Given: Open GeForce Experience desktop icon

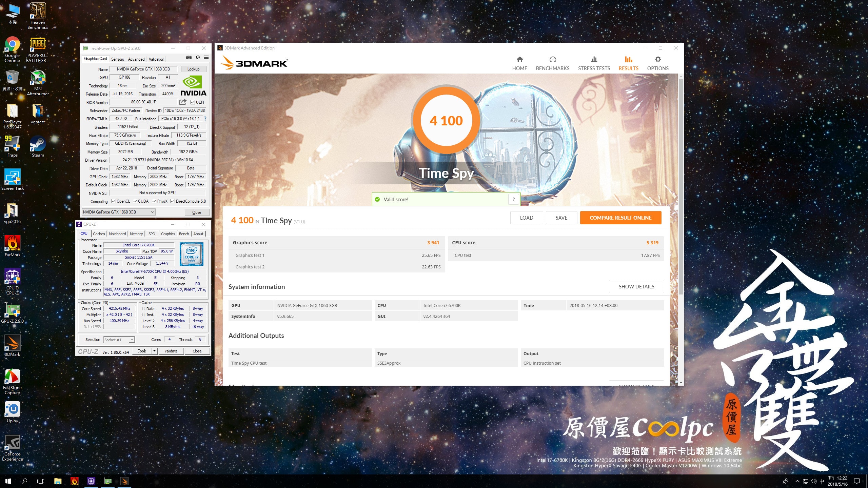Looking at the screenshot, I should coord(13,448).
